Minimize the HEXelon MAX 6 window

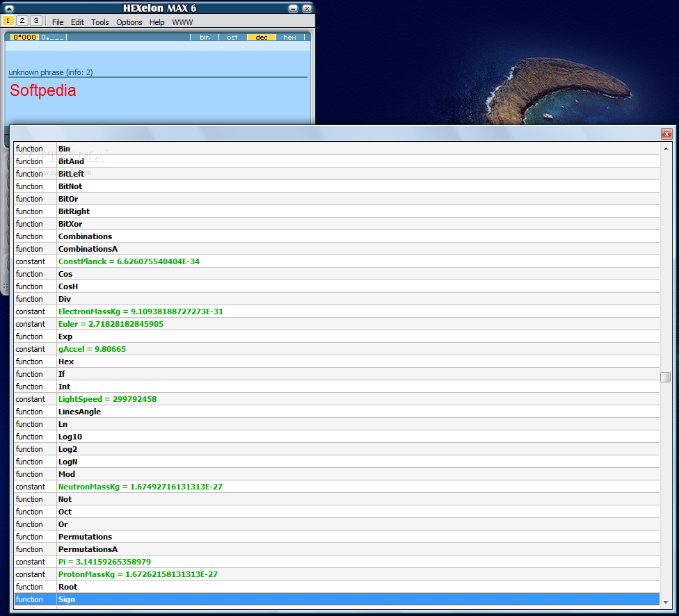click(x=293, y=8)
